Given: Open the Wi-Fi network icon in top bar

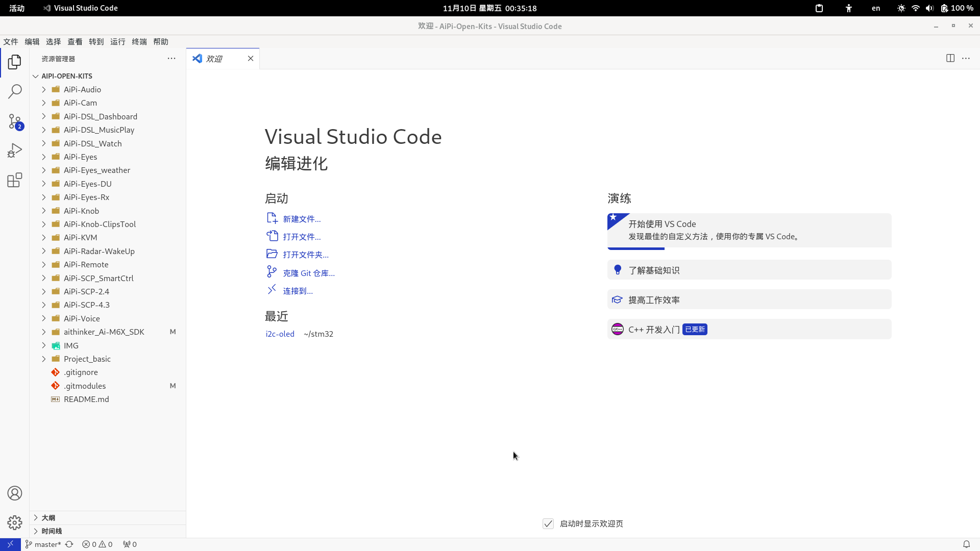Looking at the screenshot, I should (915, 8).
